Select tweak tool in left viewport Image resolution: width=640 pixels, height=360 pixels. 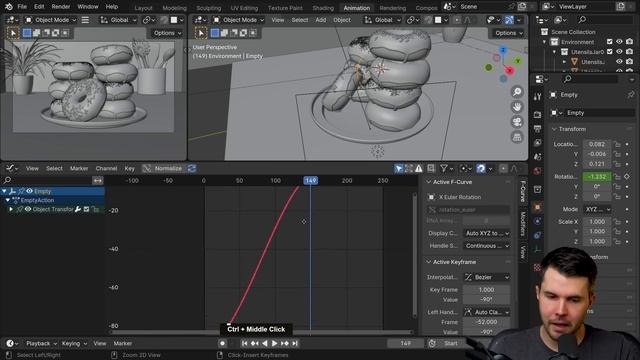(13, 33)
